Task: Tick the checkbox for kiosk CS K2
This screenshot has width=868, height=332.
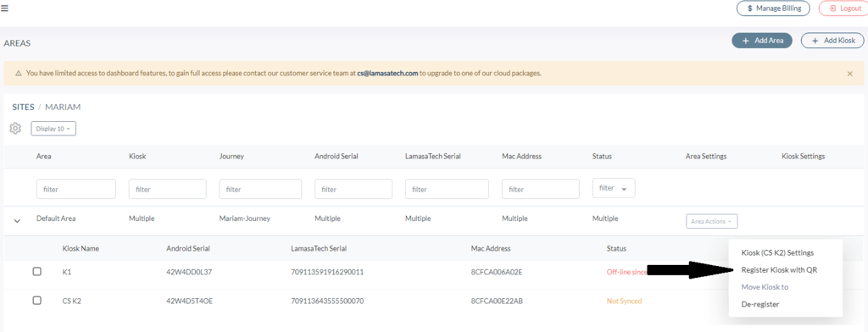Action: pyautogui.click(x=37, y=301)
